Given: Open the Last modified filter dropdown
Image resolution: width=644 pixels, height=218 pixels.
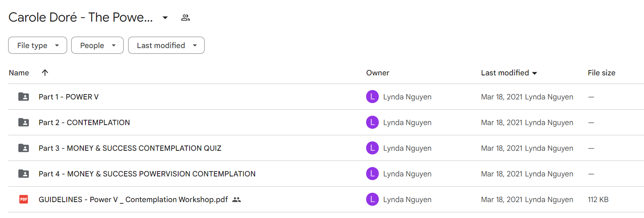Looking at the screenshot, I should click(x=166, y=45).
